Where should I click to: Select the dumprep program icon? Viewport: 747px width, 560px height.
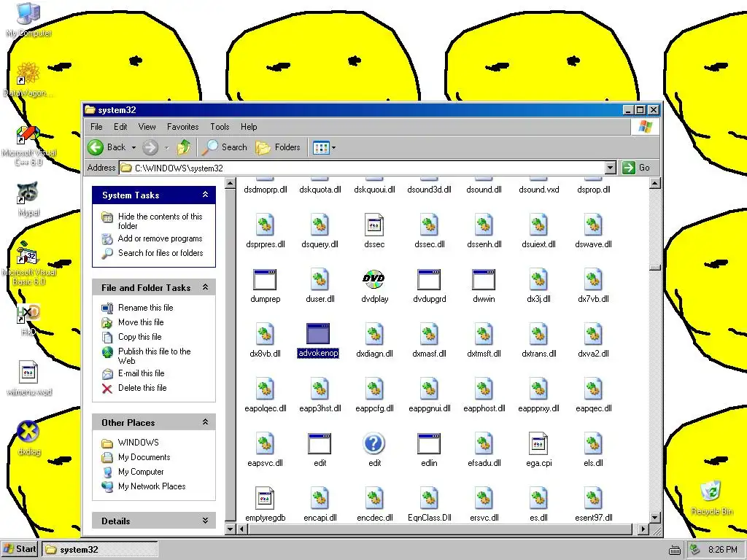(x=265, y=279)
